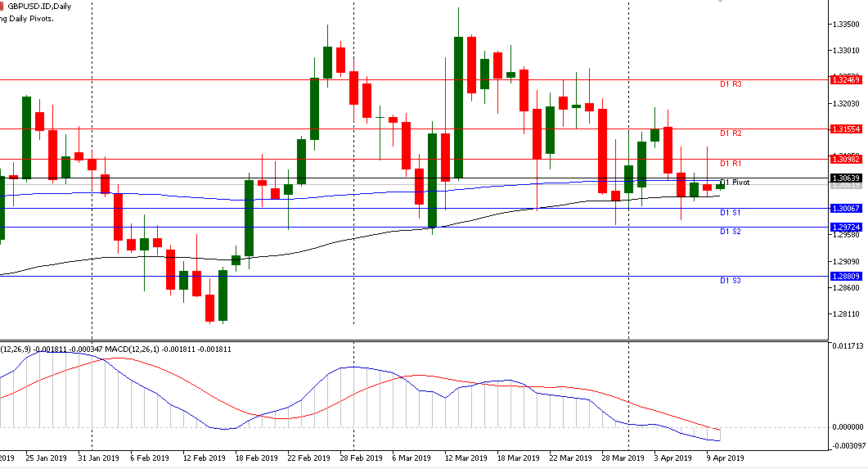Viewport: 868px width, 469px height.
Task: Click the 9 Apr 2019 date label
Action: (724, 458)
